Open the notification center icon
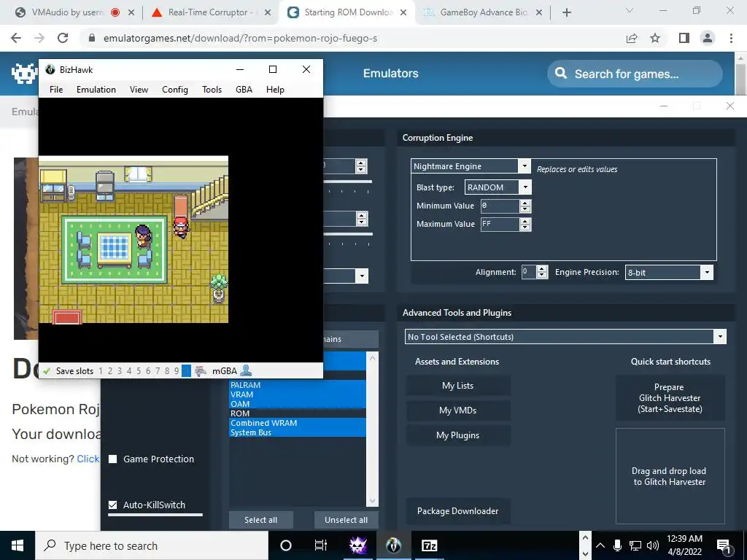Viewport: 747px width, 560px height. tap(724, 545)
